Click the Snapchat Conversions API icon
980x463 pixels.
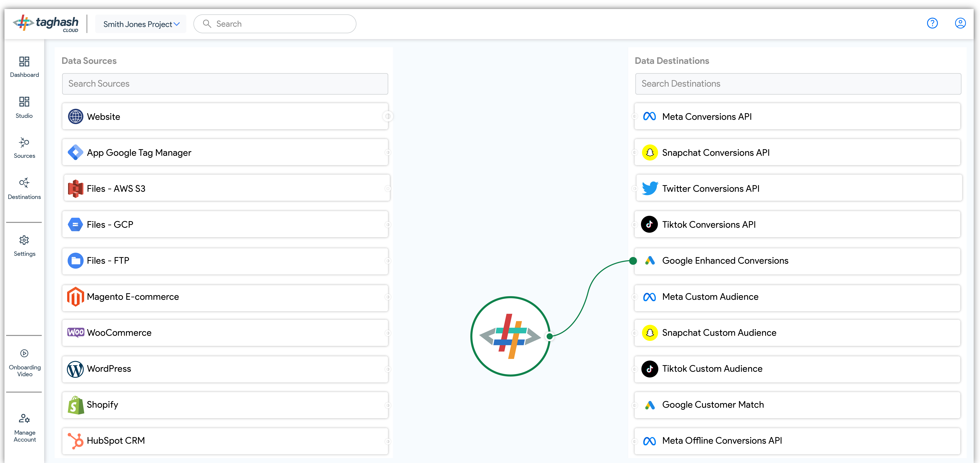(x=650, y=153)
